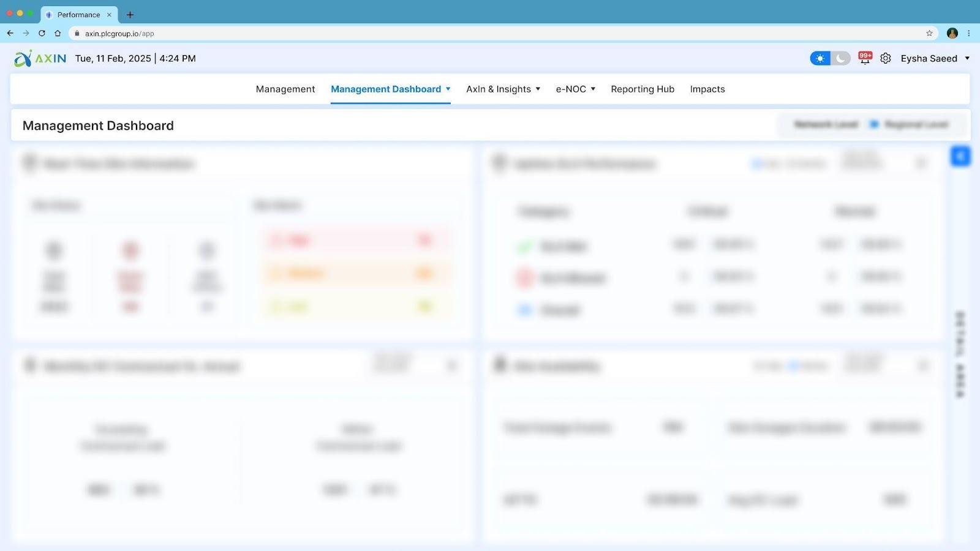Open the Reporting Hub page
Image resolution: width=980 pixels, height=551 pixels.
coord(642,89)
